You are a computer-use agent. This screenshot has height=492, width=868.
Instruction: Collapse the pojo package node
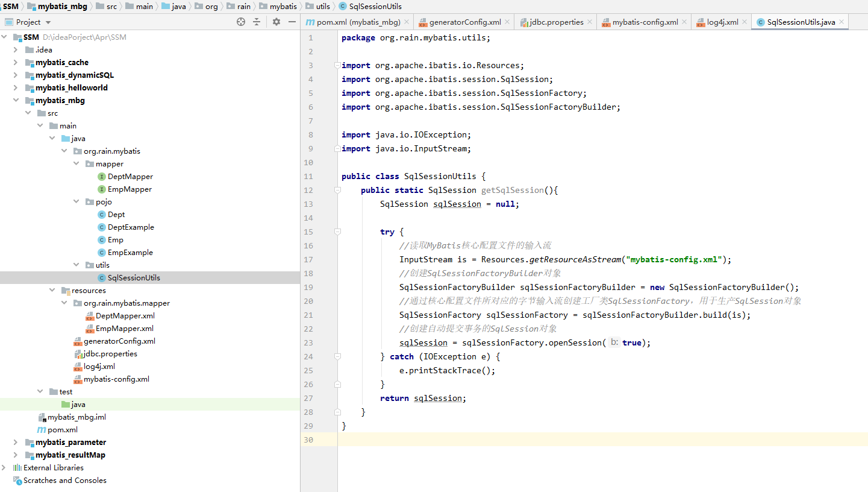(x=76, y=201)
